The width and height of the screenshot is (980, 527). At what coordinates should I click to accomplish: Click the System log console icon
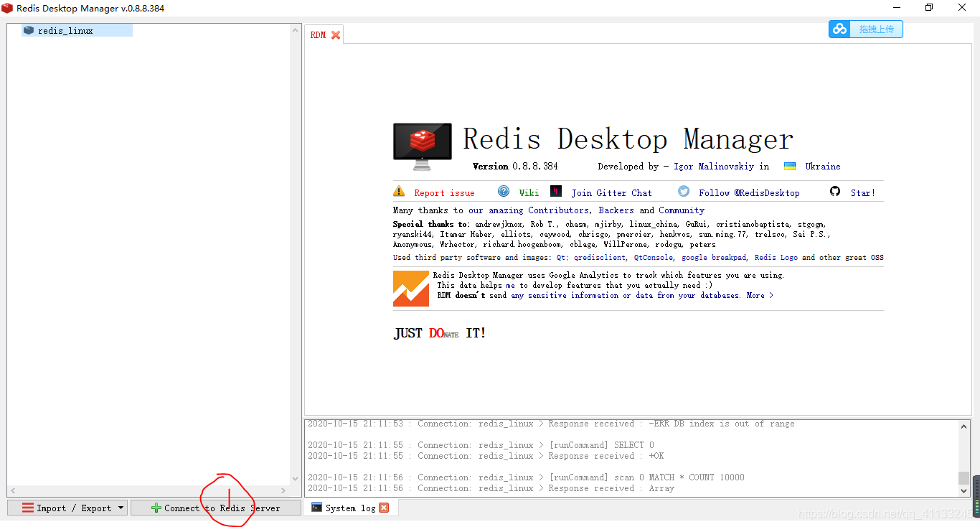[x=316, y=508]
